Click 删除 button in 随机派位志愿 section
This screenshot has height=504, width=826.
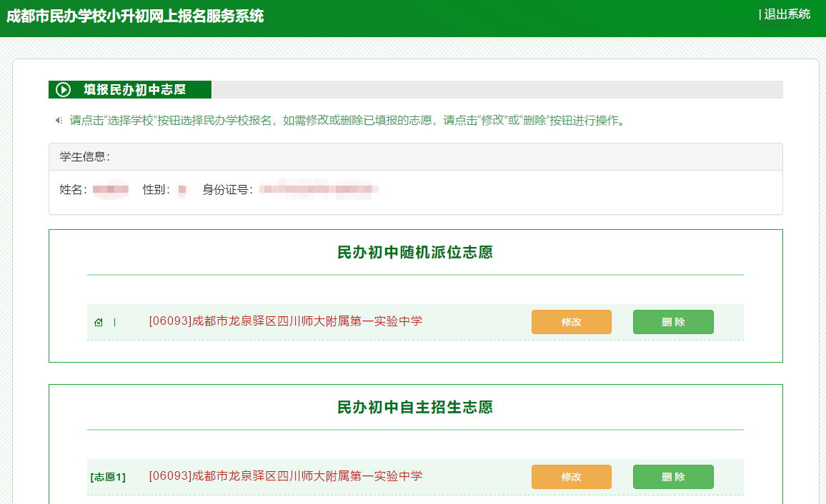point(673,322)
